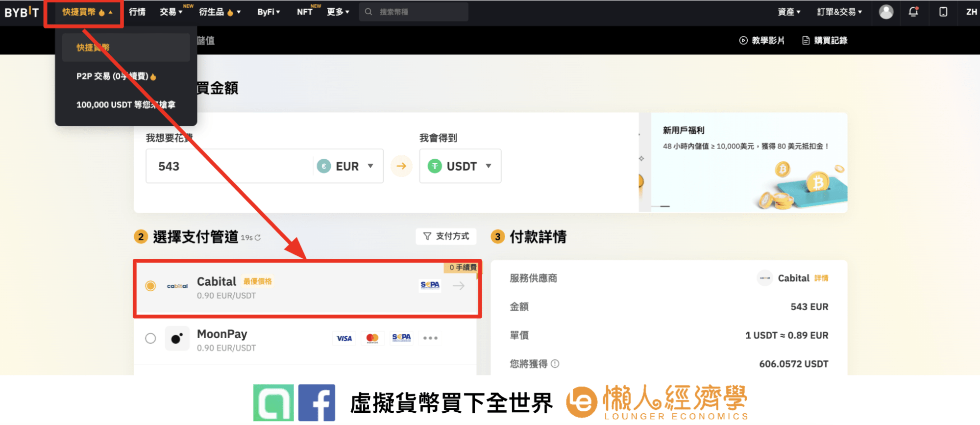Click the USDT Tether icon
Image resolution: width=980 pixels, height=425 pixels.
(x=435, y=166)
